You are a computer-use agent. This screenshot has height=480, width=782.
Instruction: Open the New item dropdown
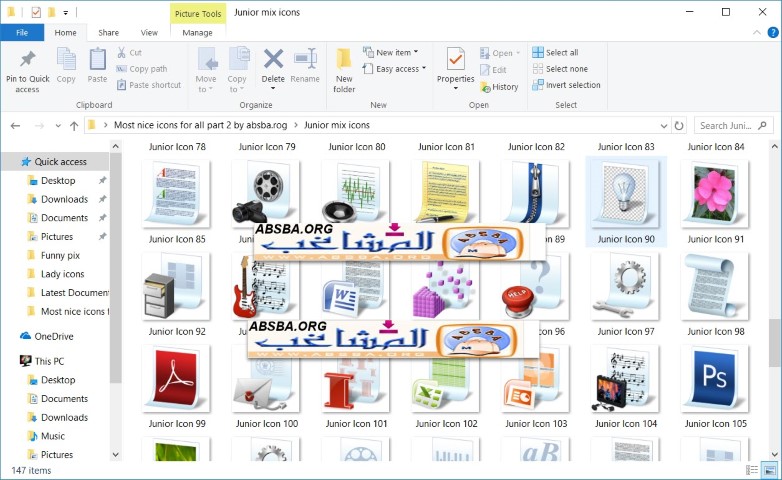[391, 52]
